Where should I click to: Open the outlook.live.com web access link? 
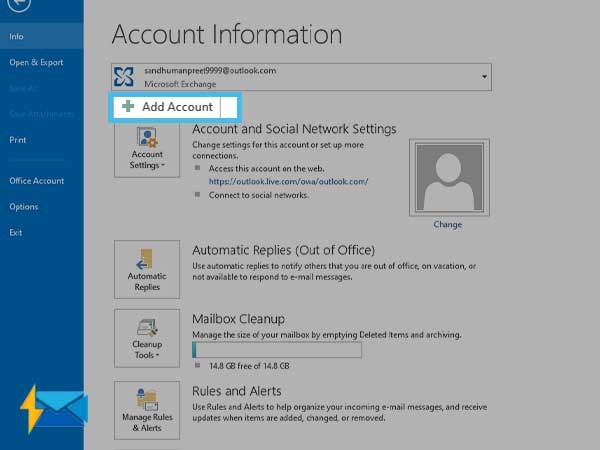289,181
